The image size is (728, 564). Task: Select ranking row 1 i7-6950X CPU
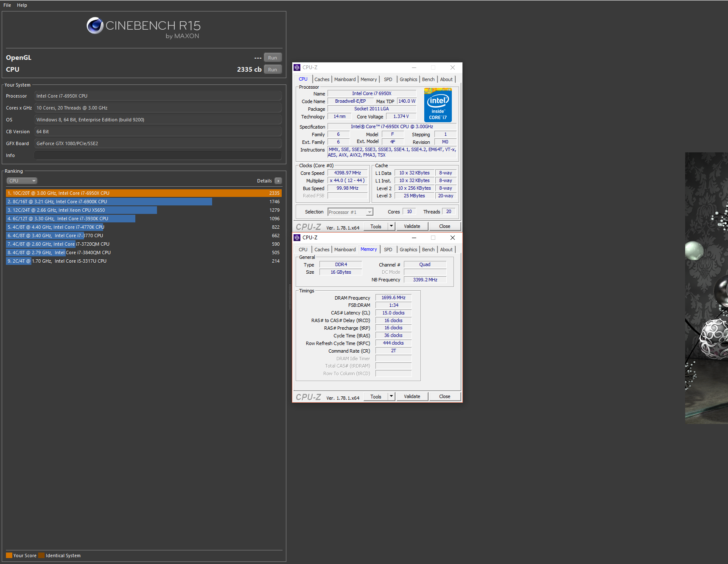pos(144,193)
